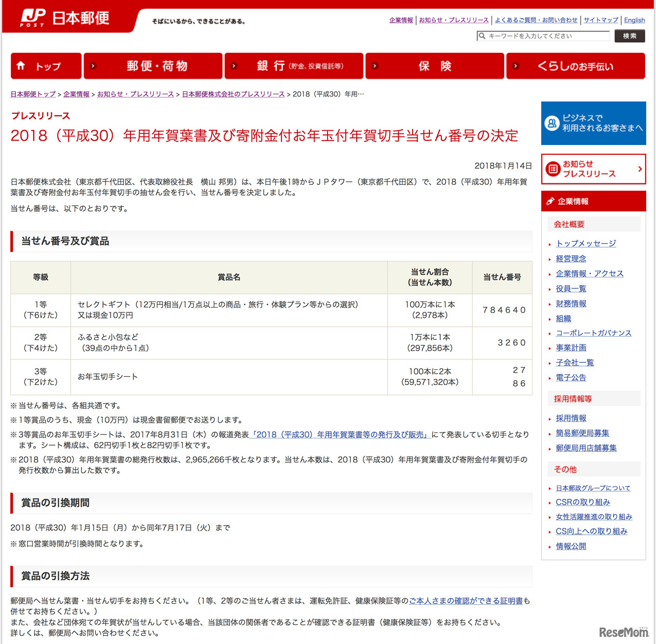The image size is (656, 644).
Task: Select the home icon on トップ tab
Action: [x=21, y=66]
